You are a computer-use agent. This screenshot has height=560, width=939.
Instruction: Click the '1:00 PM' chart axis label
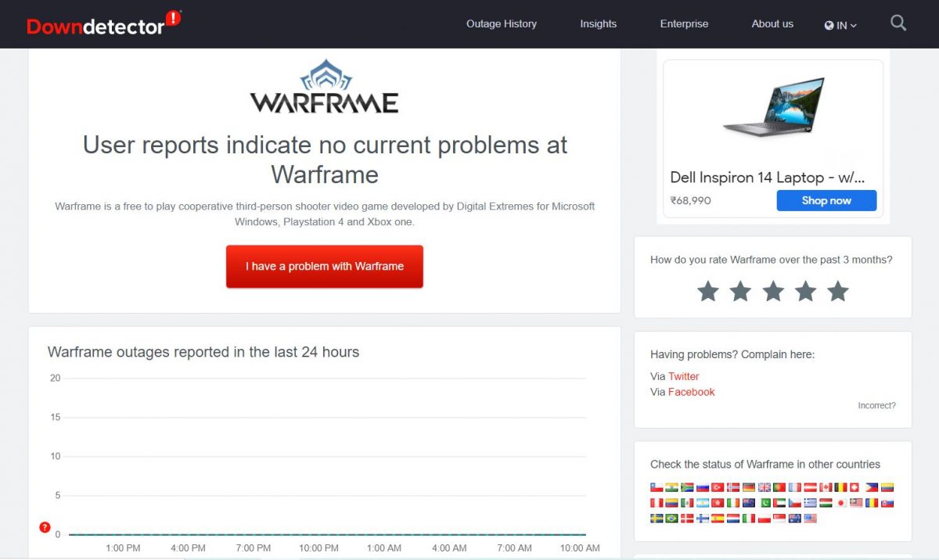tap(123, 548)
